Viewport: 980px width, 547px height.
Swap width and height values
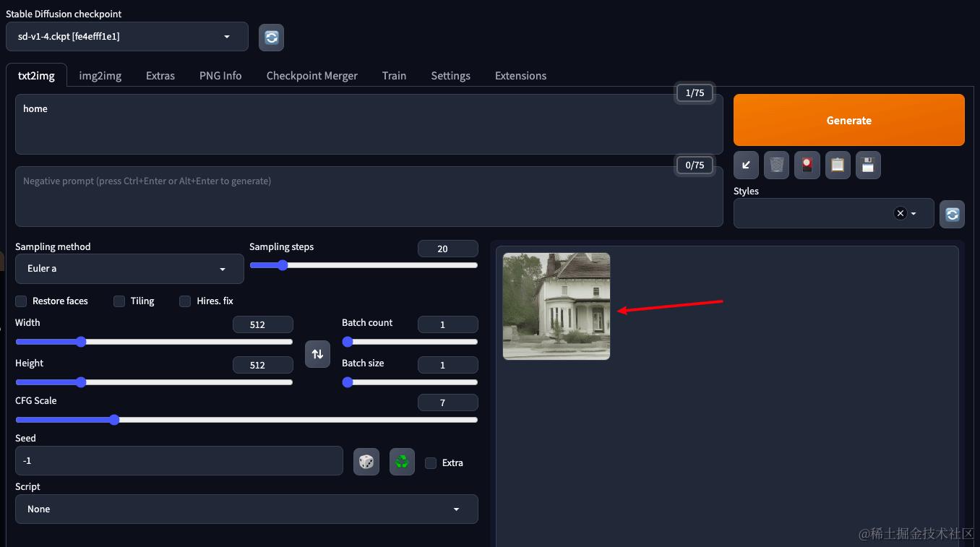click(x=317, y=354)
